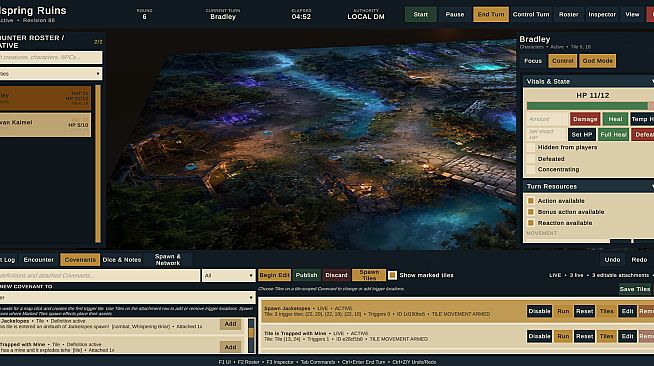Open the Spawn & Network tab
654x366 pixels.
[168, 260]
